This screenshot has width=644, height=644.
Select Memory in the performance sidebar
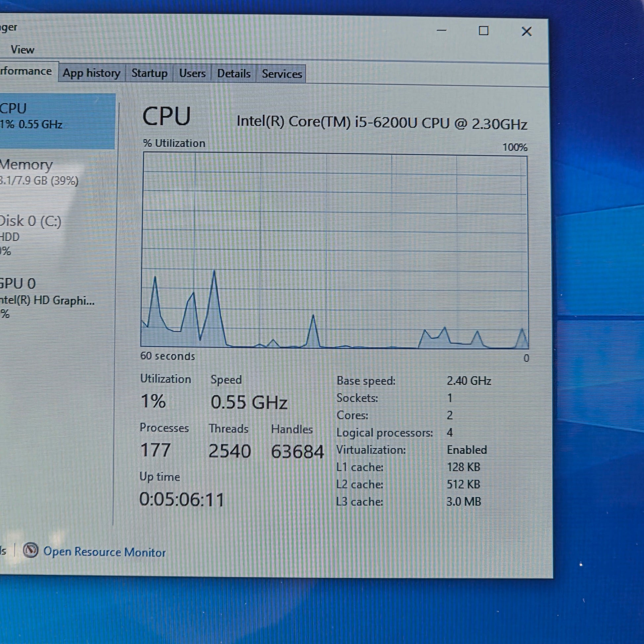pos(40,172)
